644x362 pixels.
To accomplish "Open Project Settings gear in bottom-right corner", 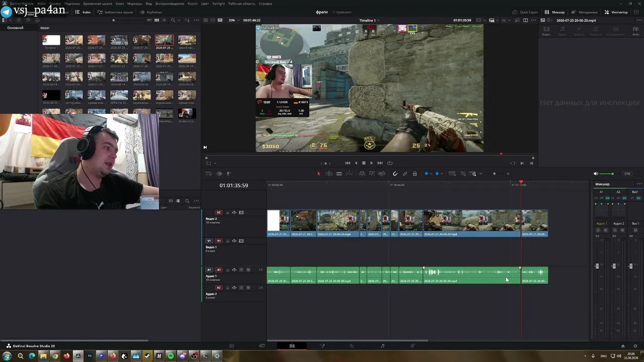I will (x=635, y=346).
